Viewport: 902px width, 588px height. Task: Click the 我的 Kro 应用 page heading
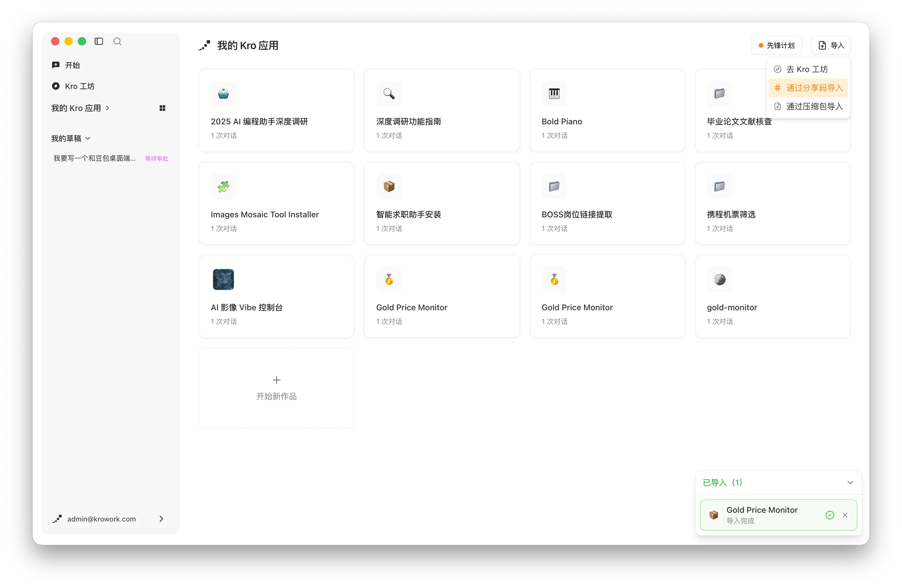click(248, 45)
